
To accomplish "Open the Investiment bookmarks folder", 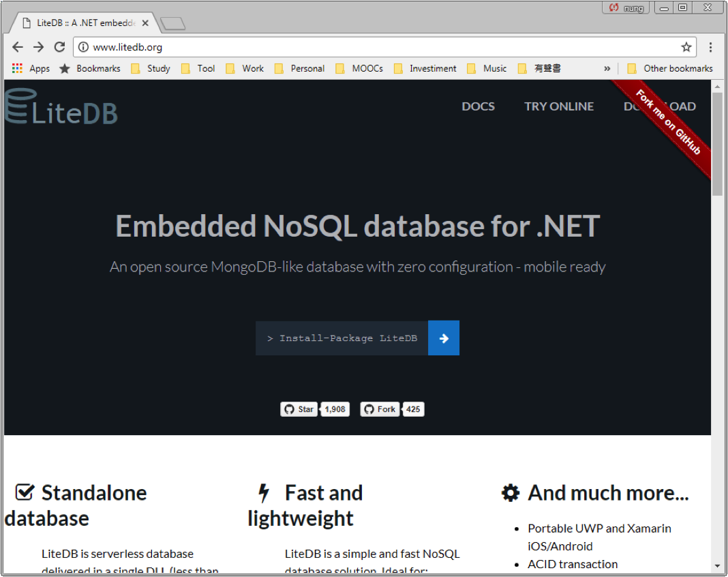I will [425, 69].
